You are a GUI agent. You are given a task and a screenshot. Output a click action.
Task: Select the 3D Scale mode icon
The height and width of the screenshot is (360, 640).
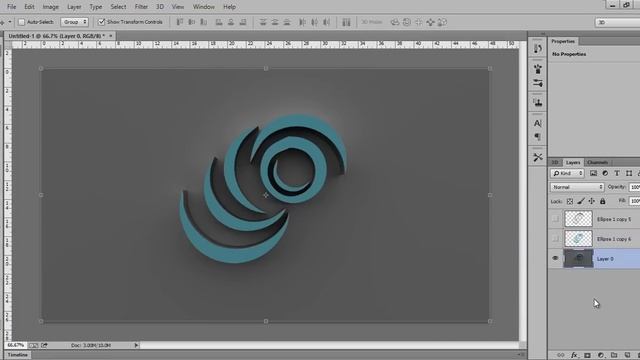tap(442, 22)
